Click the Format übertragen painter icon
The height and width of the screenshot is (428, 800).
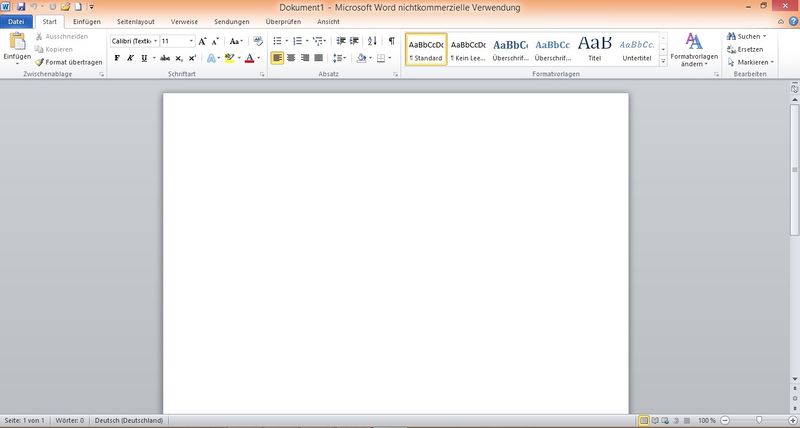(40, 62)
